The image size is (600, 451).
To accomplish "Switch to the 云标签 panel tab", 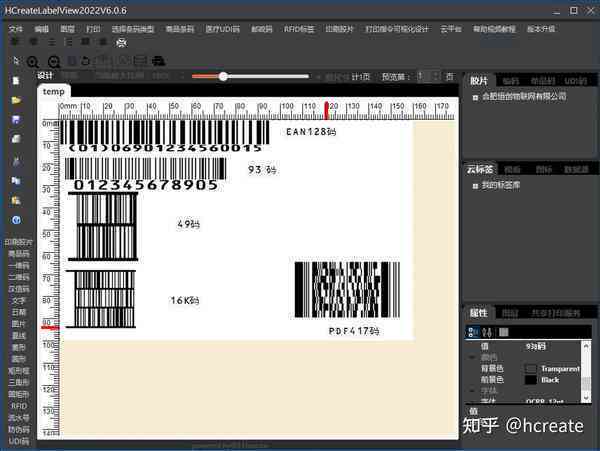I will 481,169.
